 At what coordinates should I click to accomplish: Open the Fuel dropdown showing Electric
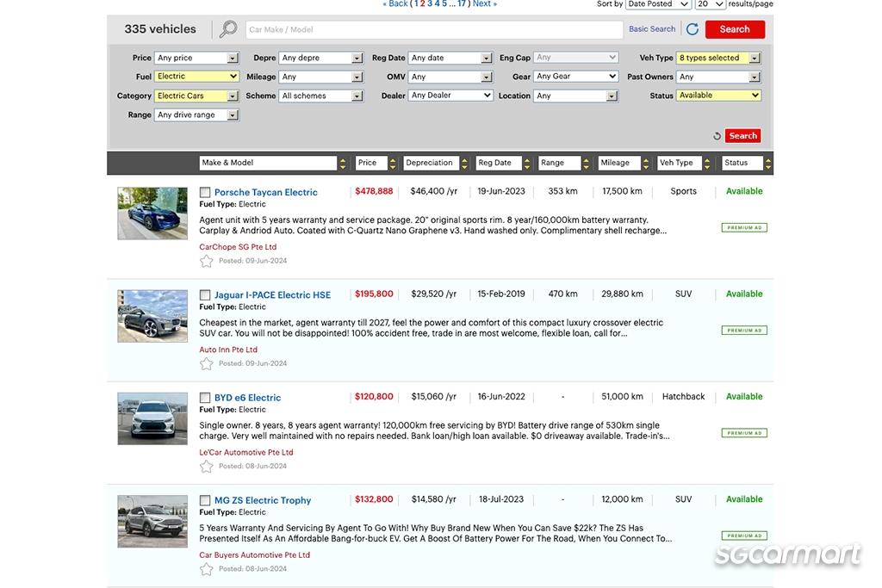pyautogui.click(x=196, y=77)
